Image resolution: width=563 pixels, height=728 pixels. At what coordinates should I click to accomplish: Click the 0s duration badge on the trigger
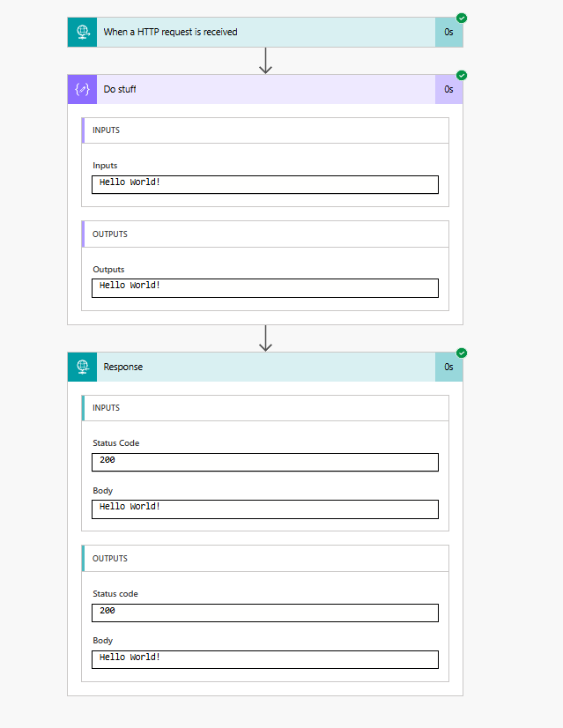[x=448, y=32]
